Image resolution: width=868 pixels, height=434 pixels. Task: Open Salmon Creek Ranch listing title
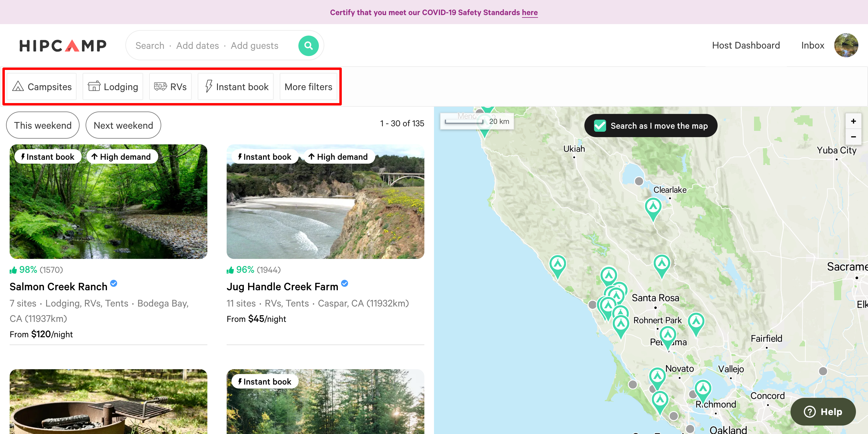point(59,286)
